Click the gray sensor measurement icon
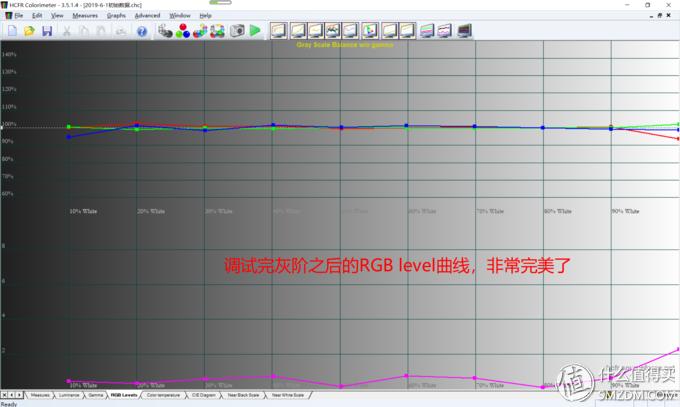The image size is (680, 407). [x=165, y=31]
